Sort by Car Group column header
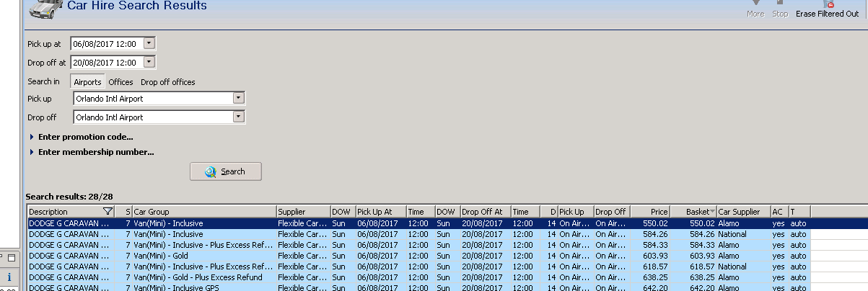The image size is (868, 291). [x=204, y=212]
